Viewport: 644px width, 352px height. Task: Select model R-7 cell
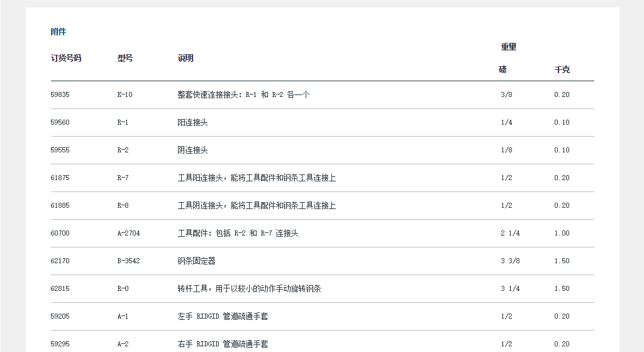[123, 178]
